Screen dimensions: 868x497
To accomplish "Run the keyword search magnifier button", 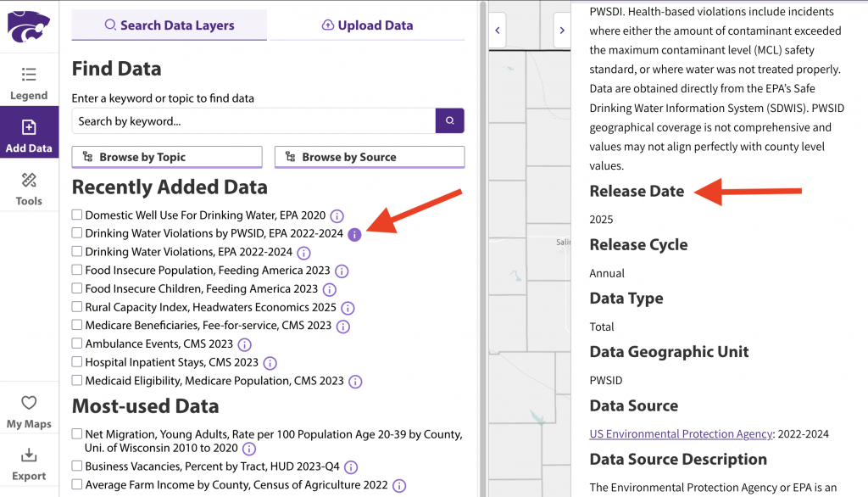I will point(450,120).
